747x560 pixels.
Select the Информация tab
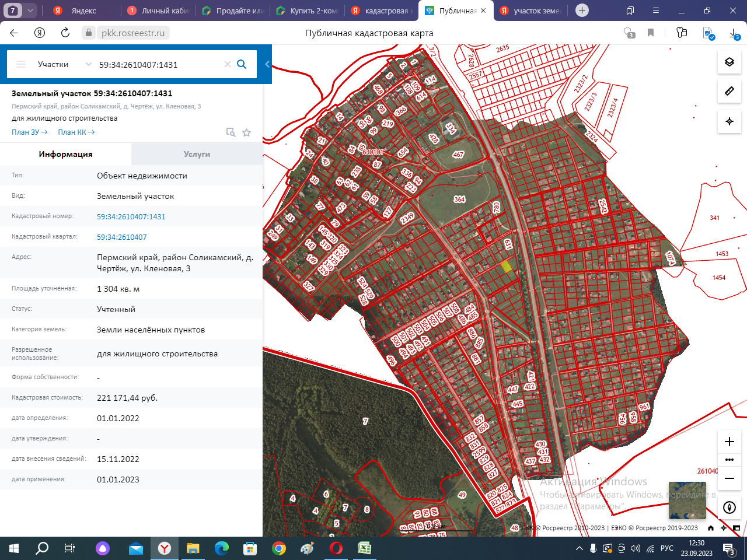[65, 154]
